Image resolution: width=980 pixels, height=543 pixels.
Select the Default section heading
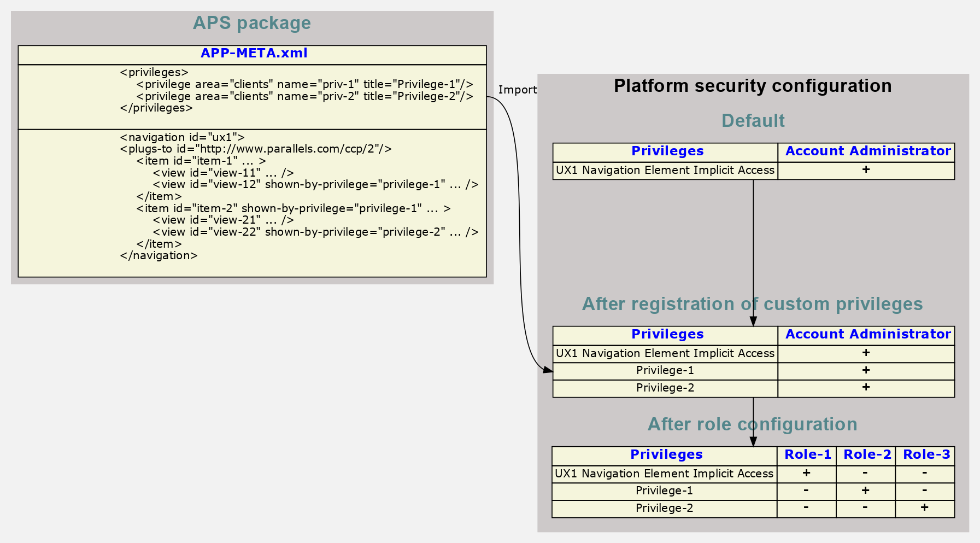pos(753,120)
